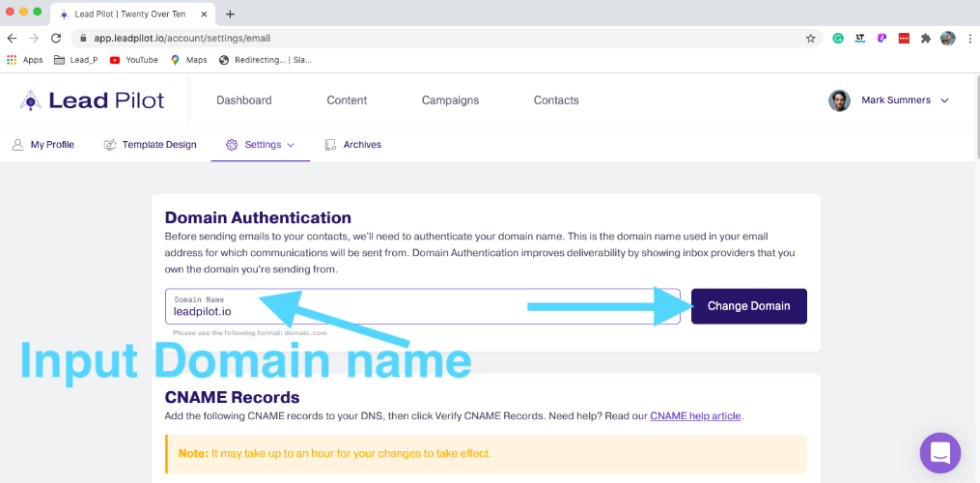Click the browser address bar
980x483 pixels.
447,39
